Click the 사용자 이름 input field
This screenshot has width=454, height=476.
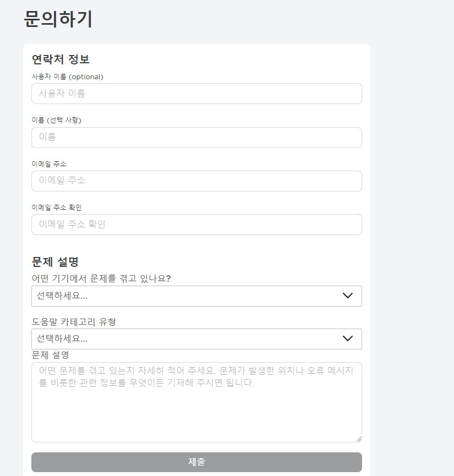pos(196,94)
